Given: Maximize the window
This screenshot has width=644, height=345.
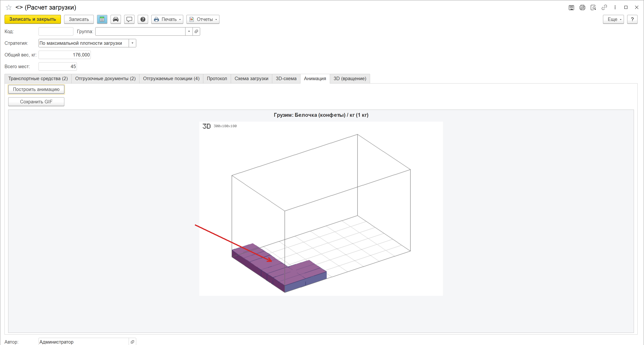Looking at the screenshot, I should pyautogui.click(x=626, y=7).
